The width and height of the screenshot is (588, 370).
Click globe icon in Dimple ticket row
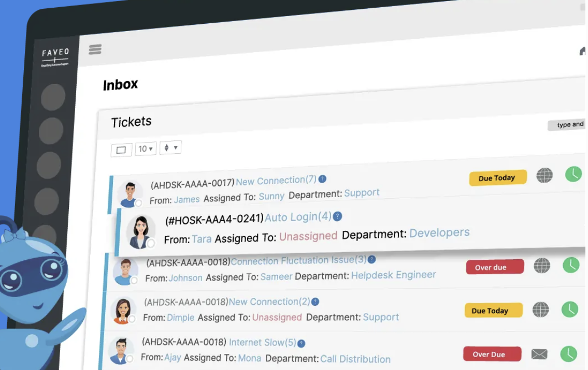click(540, 309)
